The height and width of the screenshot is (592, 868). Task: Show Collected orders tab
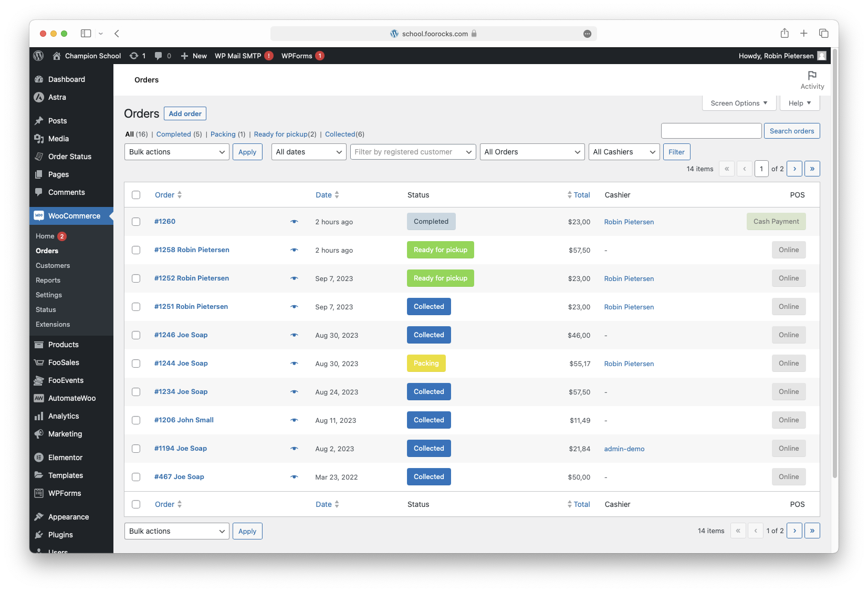click(x=340, y=134)
